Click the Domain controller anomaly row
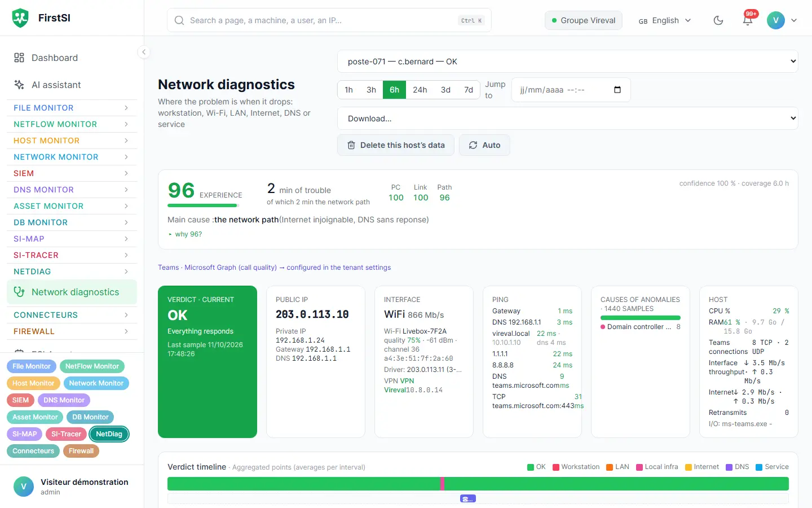 tap(641, 327)
